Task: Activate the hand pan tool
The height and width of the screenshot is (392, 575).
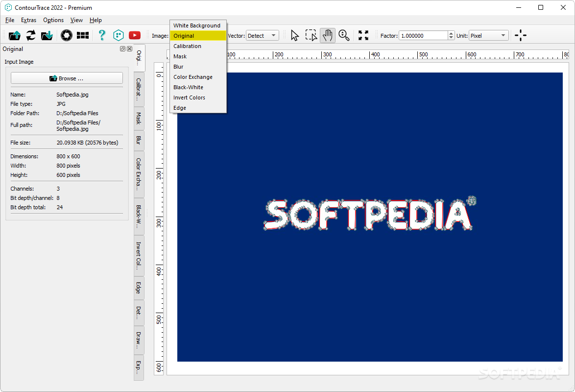Action: click(328, 36)
